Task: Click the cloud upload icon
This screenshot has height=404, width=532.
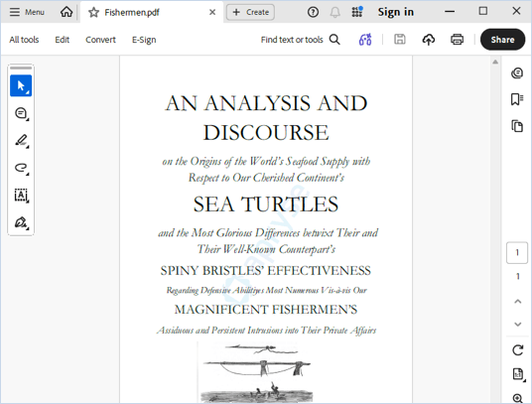Action: point(429,40)
